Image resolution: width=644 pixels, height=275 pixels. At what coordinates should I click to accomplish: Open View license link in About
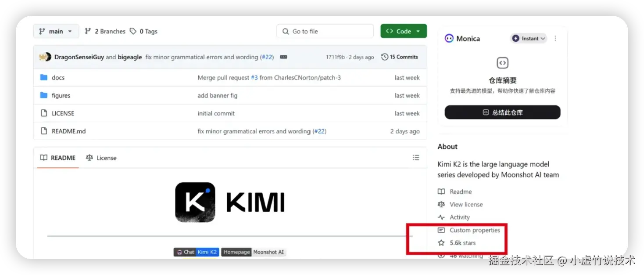tap(466, 205)
